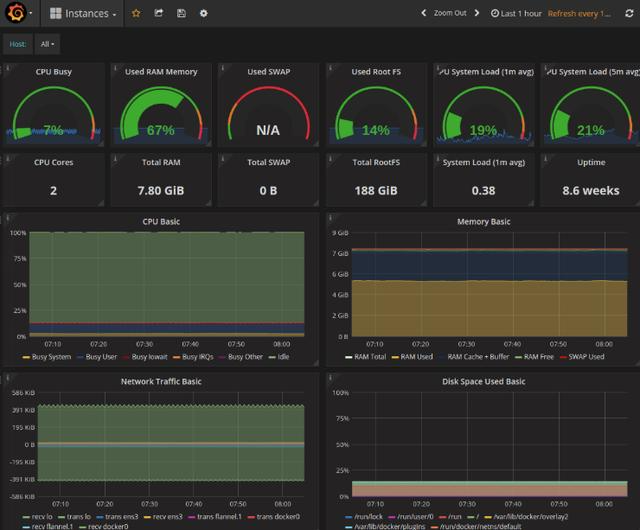Mark dashboard as favorite with star icon
Screen dimensions: 640x530
click(x=136, y=13)
